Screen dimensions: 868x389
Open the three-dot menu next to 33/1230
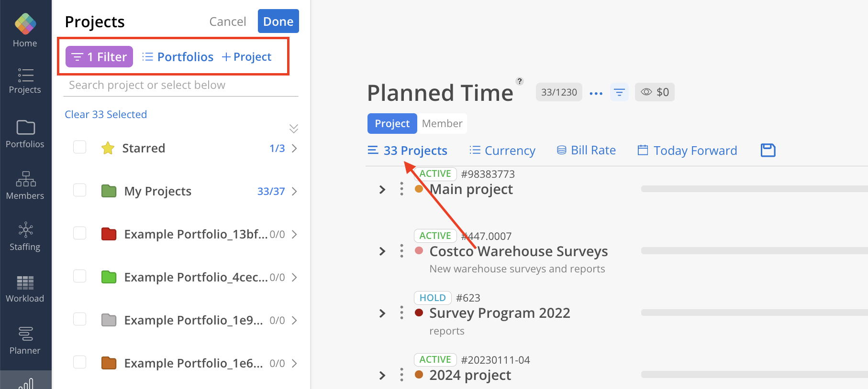(596, 93)
